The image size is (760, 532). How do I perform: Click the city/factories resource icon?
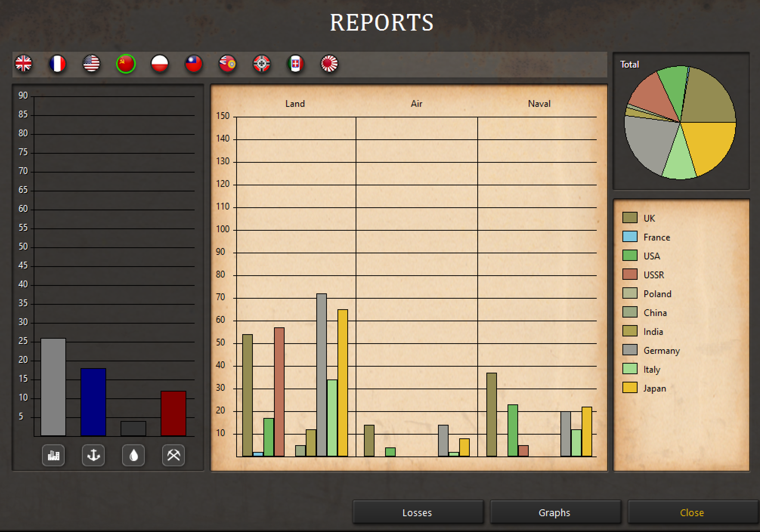click(53, 455)
